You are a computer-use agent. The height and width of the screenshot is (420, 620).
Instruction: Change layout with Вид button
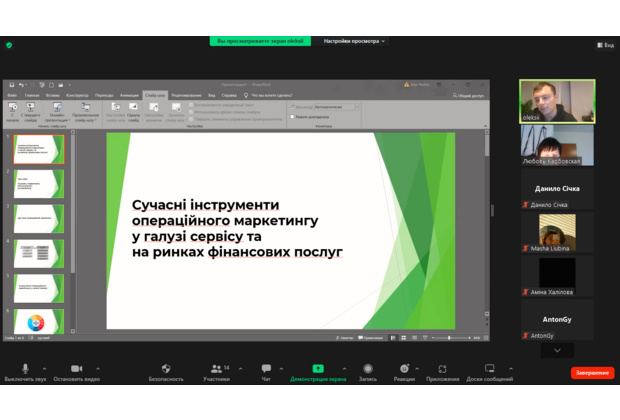pos(605,45)
